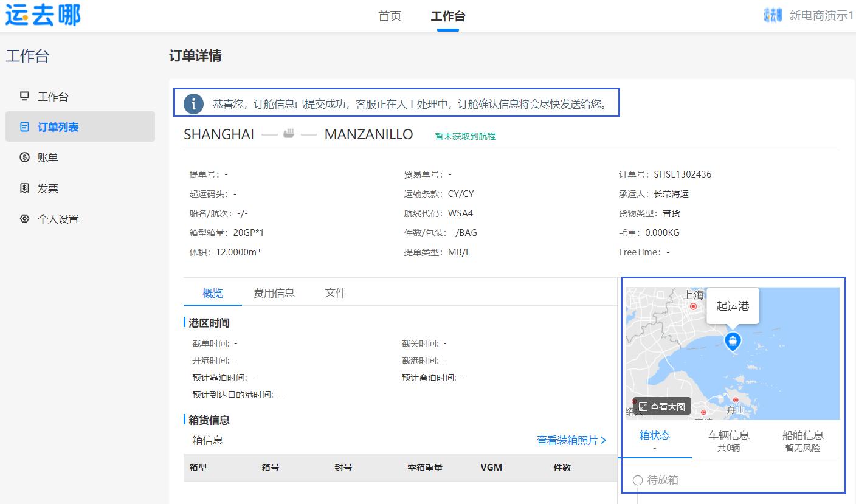Go to 首页 in top navigation
Image resolution: width=856 pixels, height=504 pixels.
coord(390,16)
